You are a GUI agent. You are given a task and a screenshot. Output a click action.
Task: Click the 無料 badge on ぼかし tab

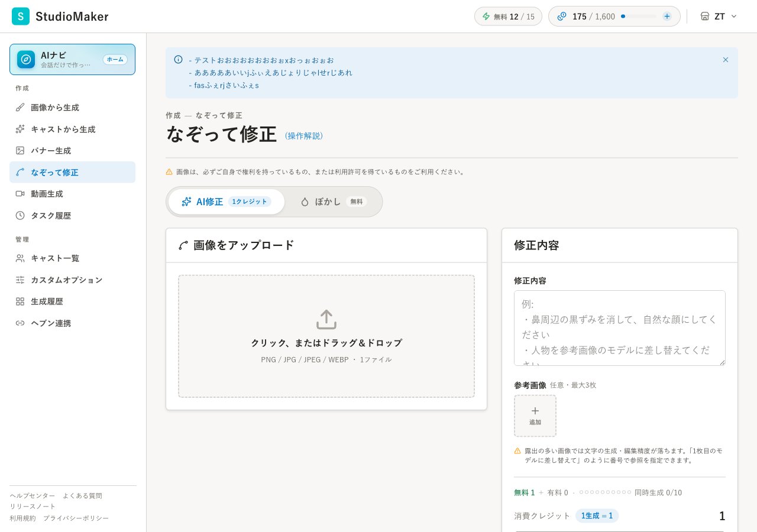click(357, 202)
